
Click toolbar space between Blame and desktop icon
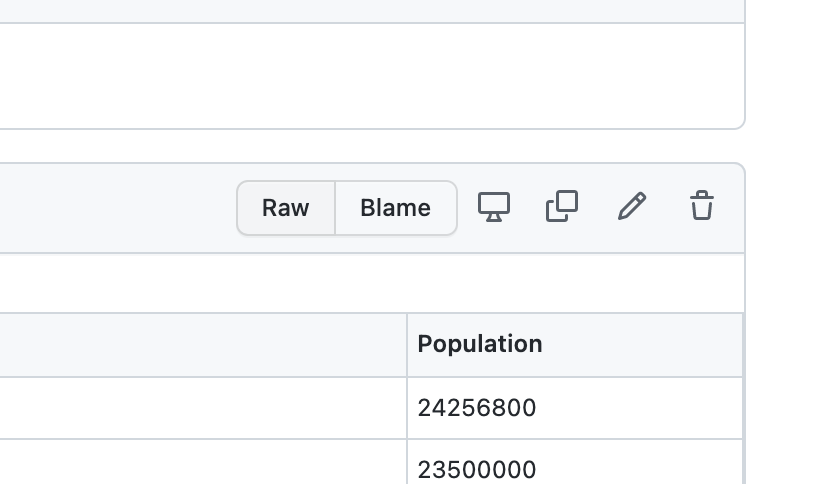(467, 208)
